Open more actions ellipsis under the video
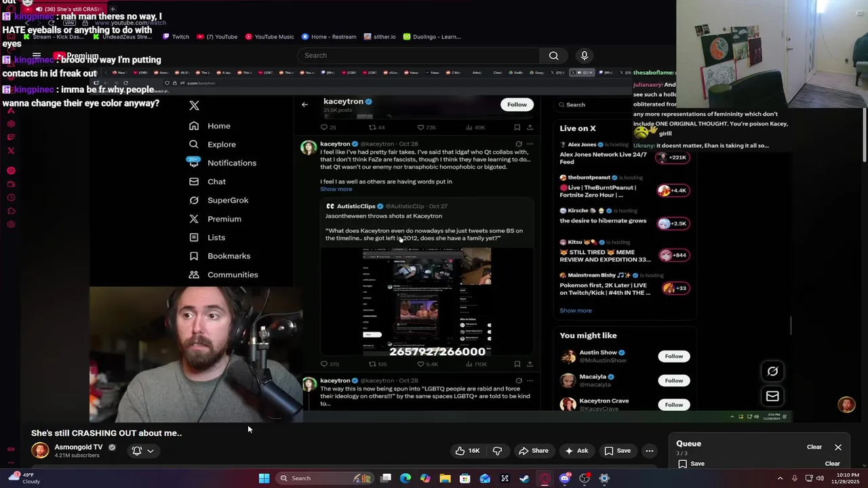This screenshot has height=488, width=868. 650,451
